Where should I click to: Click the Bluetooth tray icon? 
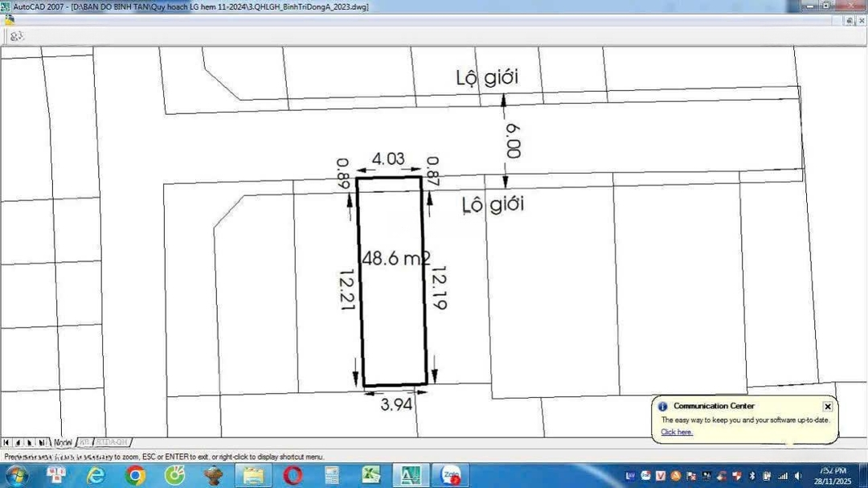point(751,476)
